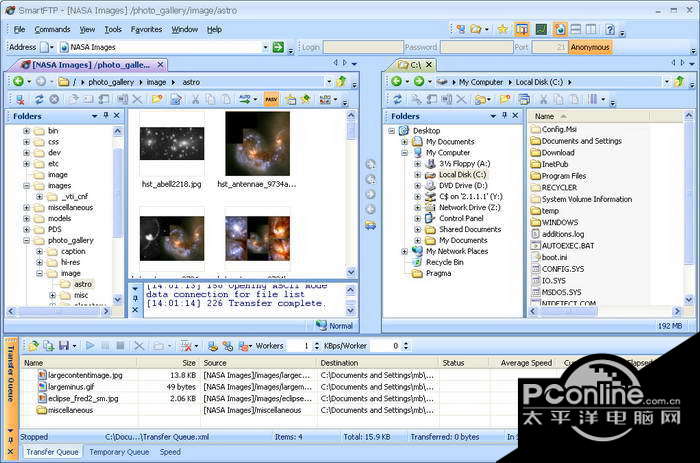Open the Address bar dropdown list

click(x=266, y=47)
